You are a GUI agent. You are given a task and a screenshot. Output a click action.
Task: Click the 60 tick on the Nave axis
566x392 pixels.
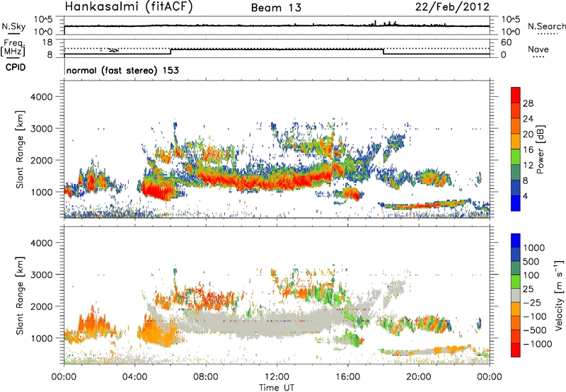click(x=506, y=42)
